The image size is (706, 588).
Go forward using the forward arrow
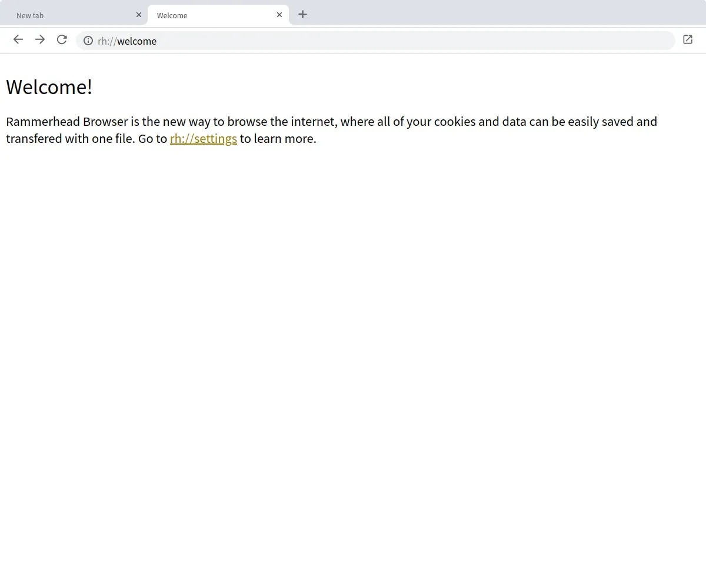(40, 39)
